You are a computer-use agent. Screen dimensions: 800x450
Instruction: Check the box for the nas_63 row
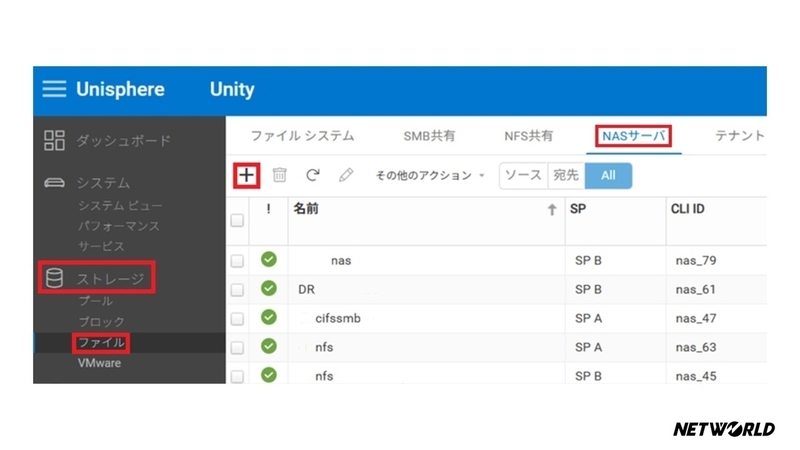coord(237,347)
